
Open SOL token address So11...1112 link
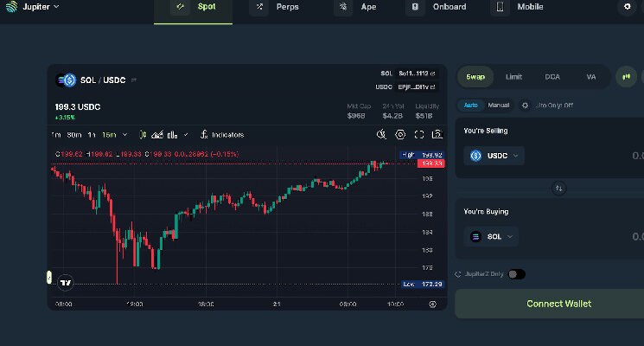tap(416, 74)
